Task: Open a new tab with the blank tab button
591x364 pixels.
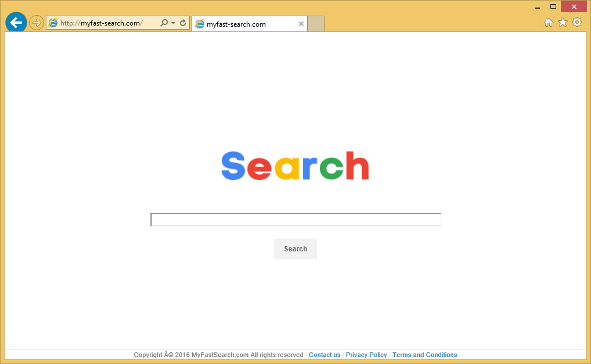Action: tap(315, 24)
